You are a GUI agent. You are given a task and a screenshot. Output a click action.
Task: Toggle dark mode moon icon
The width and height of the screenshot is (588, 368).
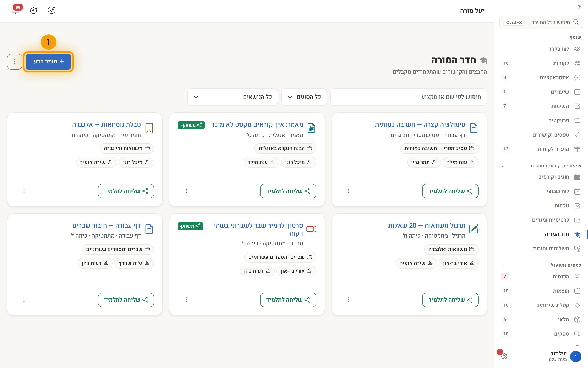pyautogui.click(x=51, y=10)
